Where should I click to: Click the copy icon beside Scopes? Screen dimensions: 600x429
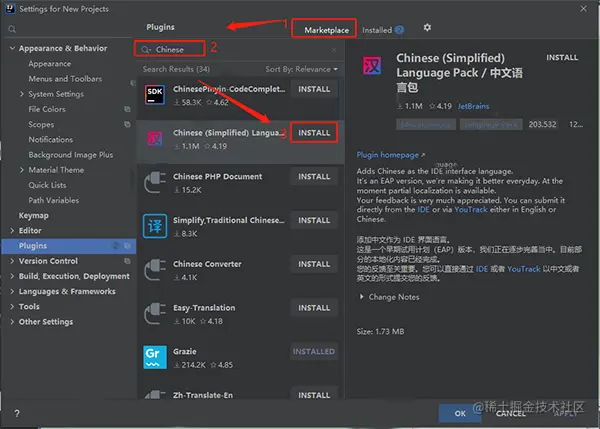(127, 124)
